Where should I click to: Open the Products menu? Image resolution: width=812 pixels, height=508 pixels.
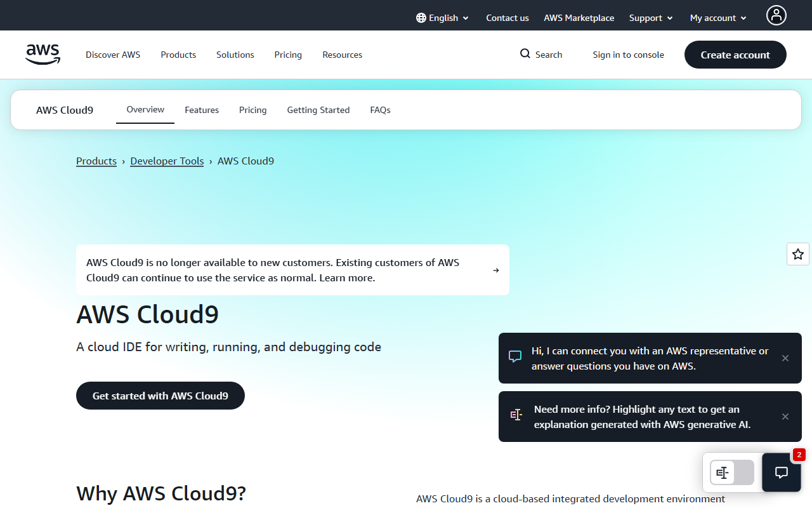click(178, 55)
